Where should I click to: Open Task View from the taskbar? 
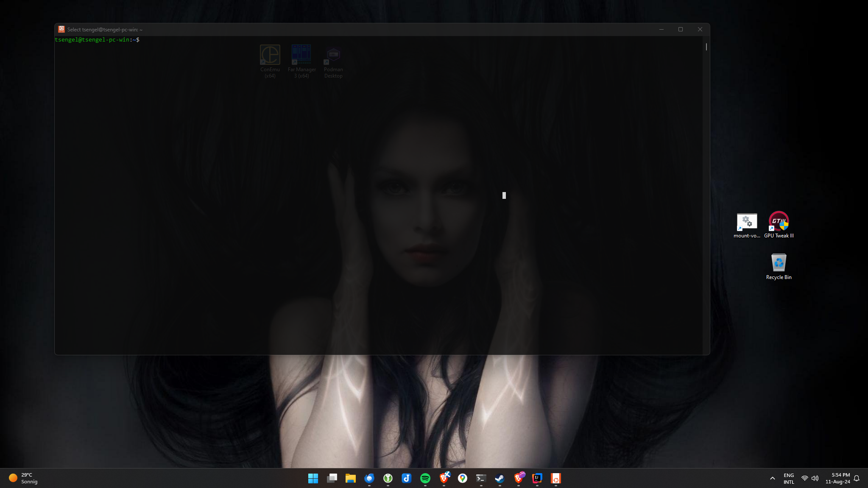pos(332,478)
